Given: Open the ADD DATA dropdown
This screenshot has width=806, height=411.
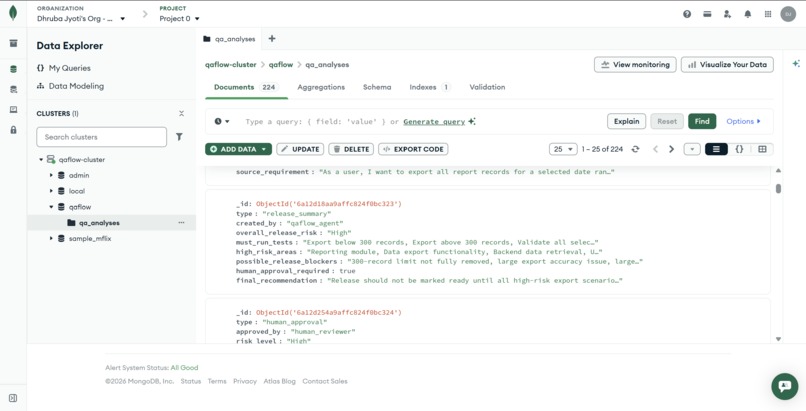Looking at the screenshot, I should pyautogui.click(x=238, y=149).
